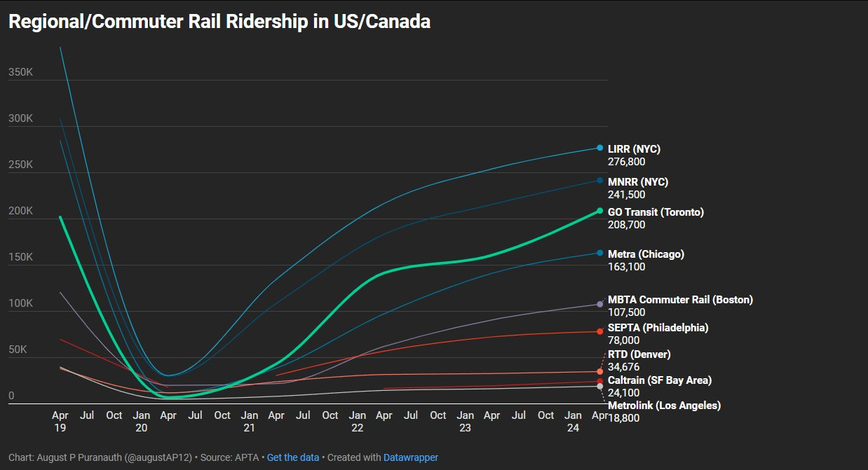Select the Metra (Chicago) series label
The height and width of the screenshot is (470, 868).
[646, 254]
